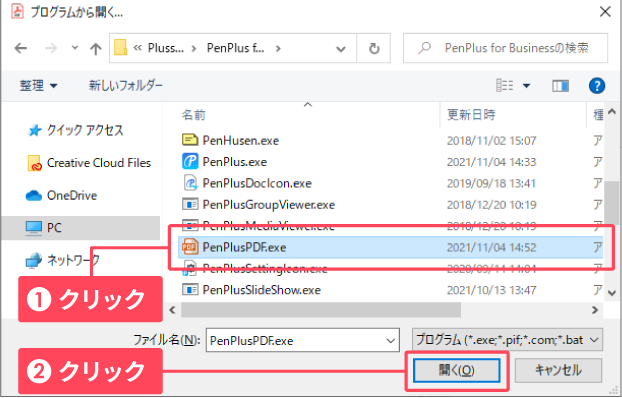Click the PC monitor icon

pos(34,228)
